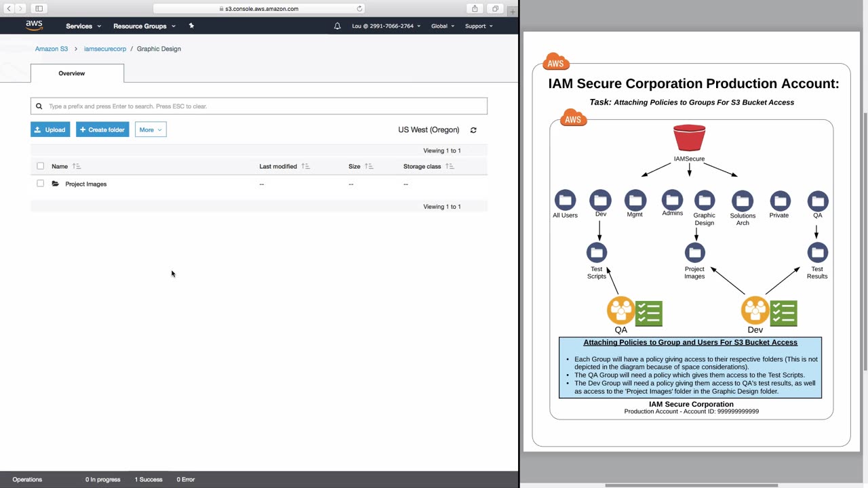Check the Project Images row checkbox
This screenshot has height=488, width=868.
41,184
